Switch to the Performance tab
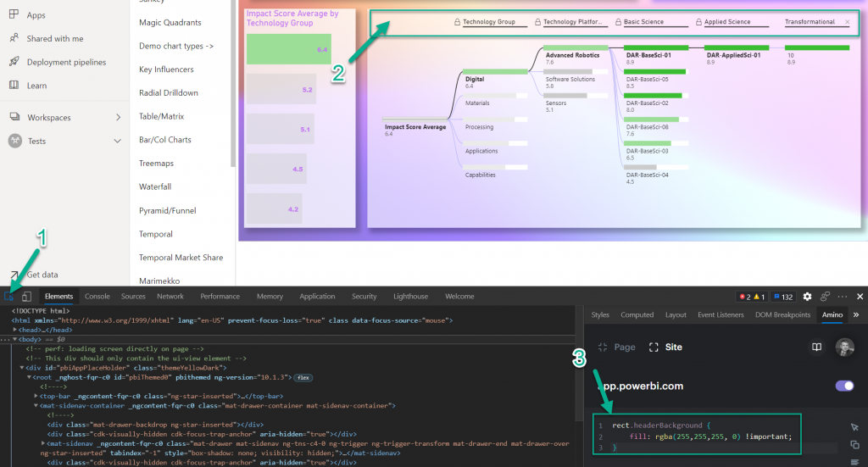 (x=220, y=297)
